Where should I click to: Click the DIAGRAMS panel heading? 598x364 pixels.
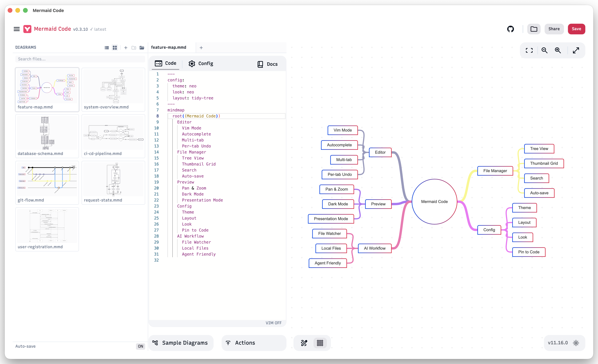pyautogui.click(x=26, y=48)
